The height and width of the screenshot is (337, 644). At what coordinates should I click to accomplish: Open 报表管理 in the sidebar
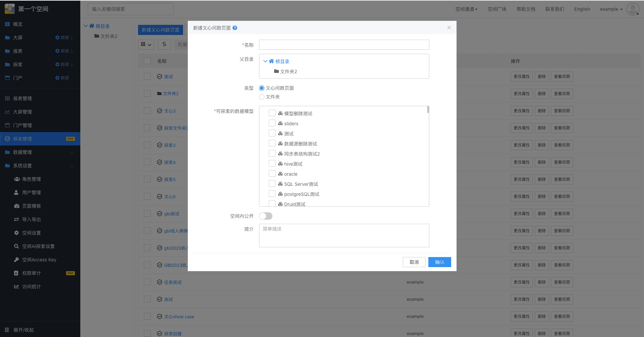23,98
